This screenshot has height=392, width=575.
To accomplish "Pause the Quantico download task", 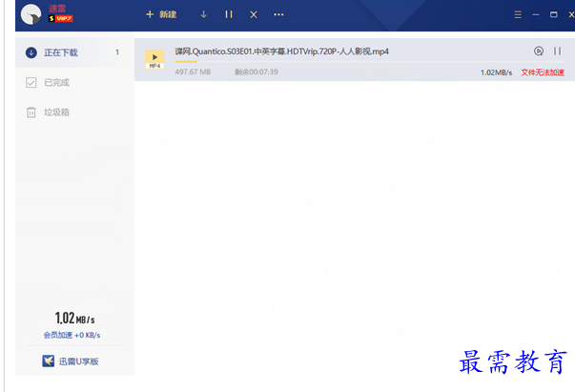I will coord(558,51).
